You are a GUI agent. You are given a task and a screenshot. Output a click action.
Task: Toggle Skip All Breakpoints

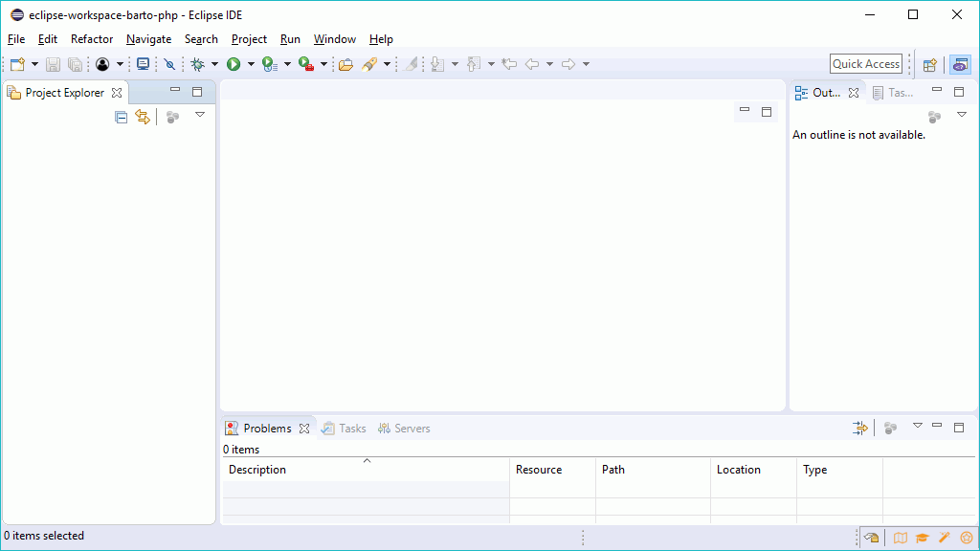point(169,64)
